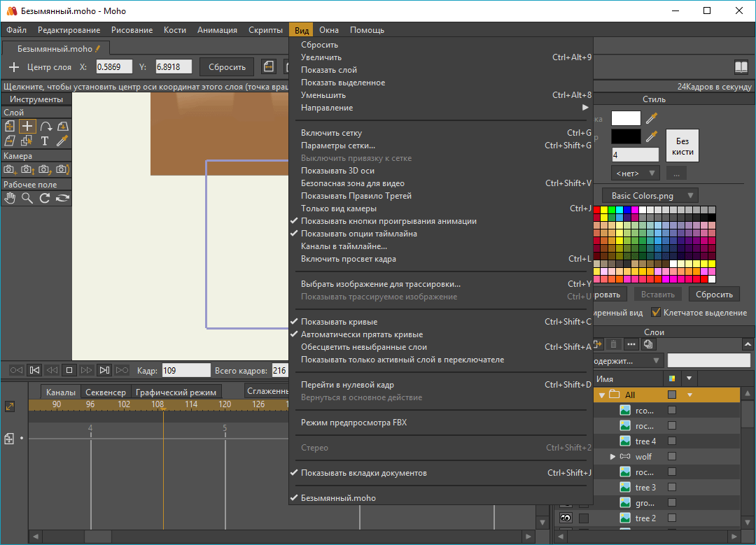Click the 'Без кисти' button

point(682,146)
